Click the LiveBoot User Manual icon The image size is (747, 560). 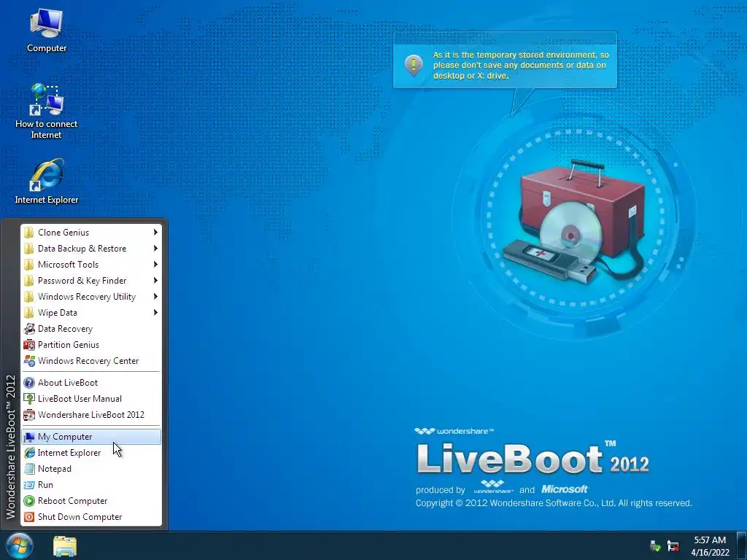(x=29, y=399)
